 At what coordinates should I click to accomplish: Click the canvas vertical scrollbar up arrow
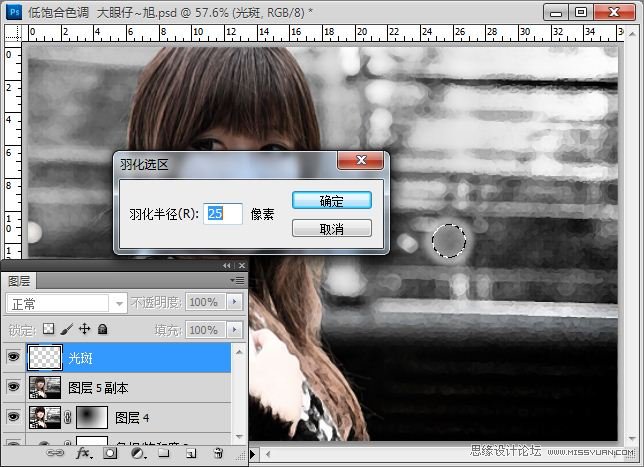[632, 35]
